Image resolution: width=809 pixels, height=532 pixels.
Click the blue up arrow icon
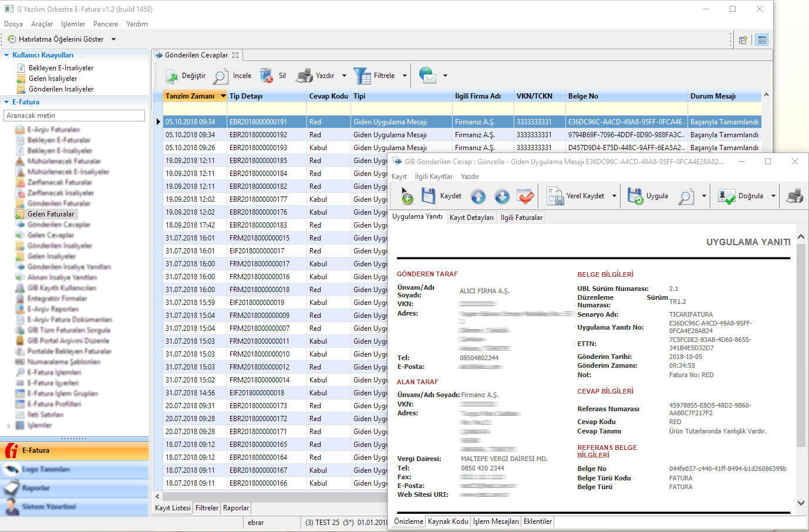point(478,196)
